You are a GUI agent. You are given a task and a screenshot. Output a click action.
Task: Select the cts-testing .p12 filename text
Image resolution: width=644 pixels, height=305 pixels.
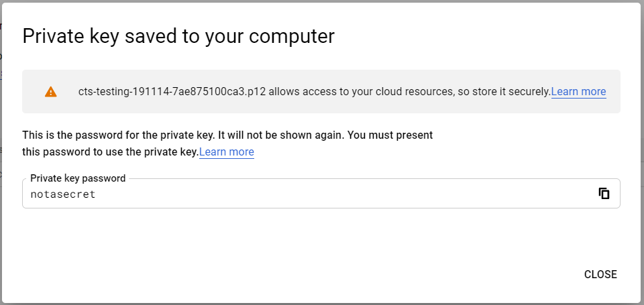[172, 92]
